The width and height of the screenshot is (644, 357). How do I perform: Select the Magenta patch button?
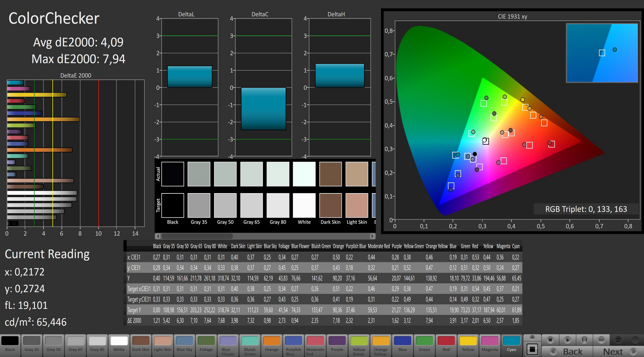click(490, 345)
